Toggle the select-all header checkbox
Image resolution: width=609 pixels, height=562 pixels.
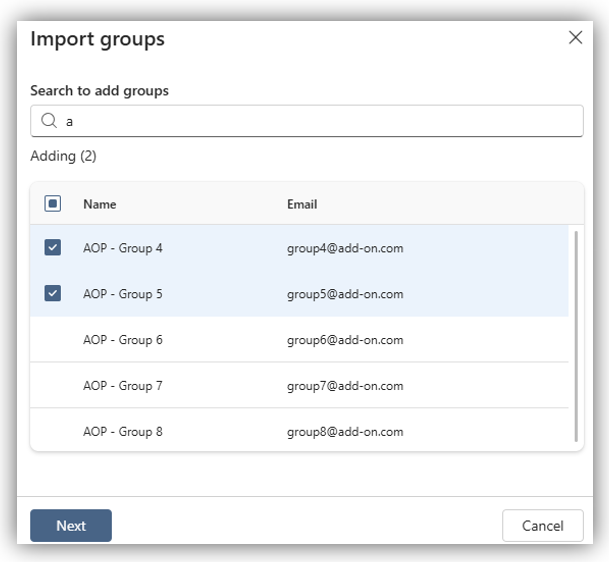pyautogui.click(x=53, y=204)
